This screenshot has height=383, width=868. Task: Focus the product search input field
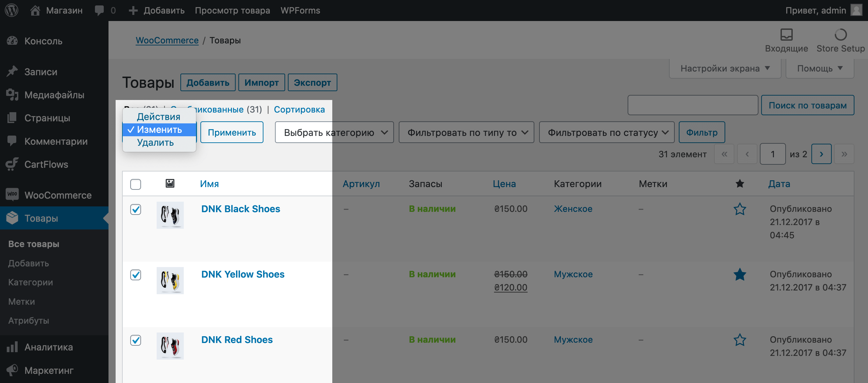[x=693, y=105]
